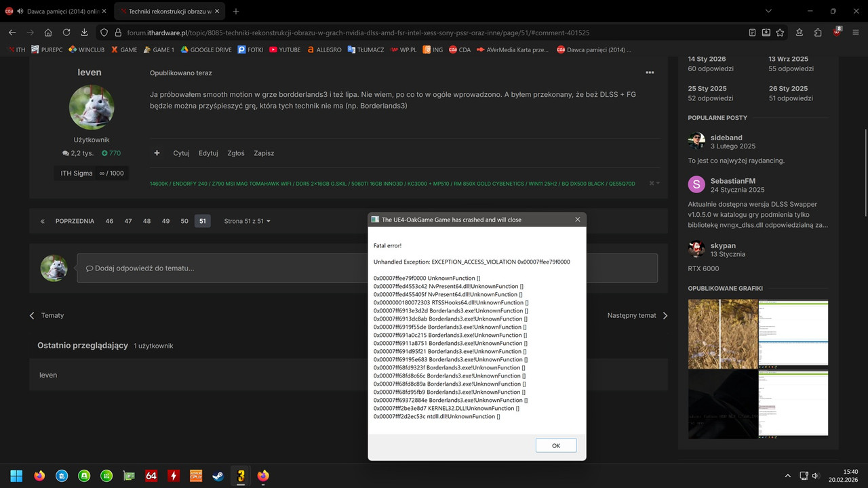Go to Następny temat
This screenshot has height=488, width=868.
(637, 315)
